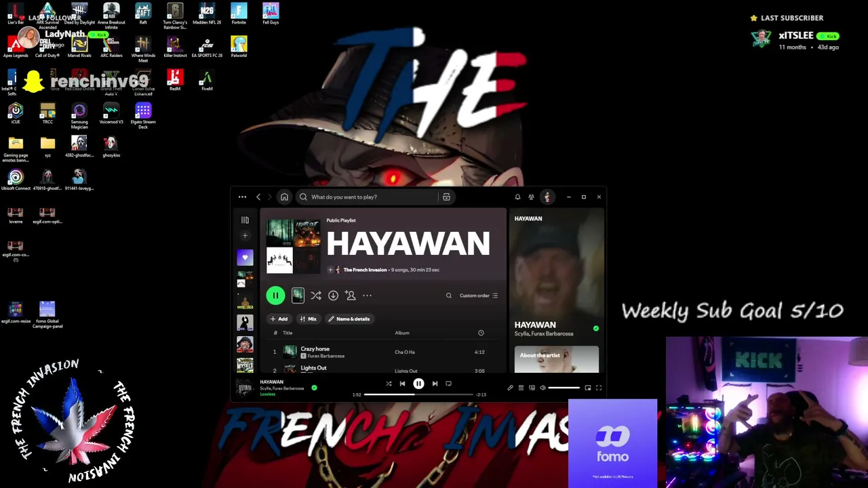
Task: Open Connect to a device
Action: coord(532,388)
